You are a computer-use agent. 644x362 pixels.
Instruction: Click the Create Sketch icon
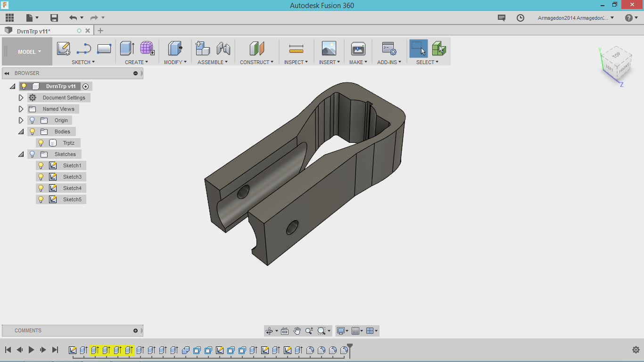tap(63, 49)
